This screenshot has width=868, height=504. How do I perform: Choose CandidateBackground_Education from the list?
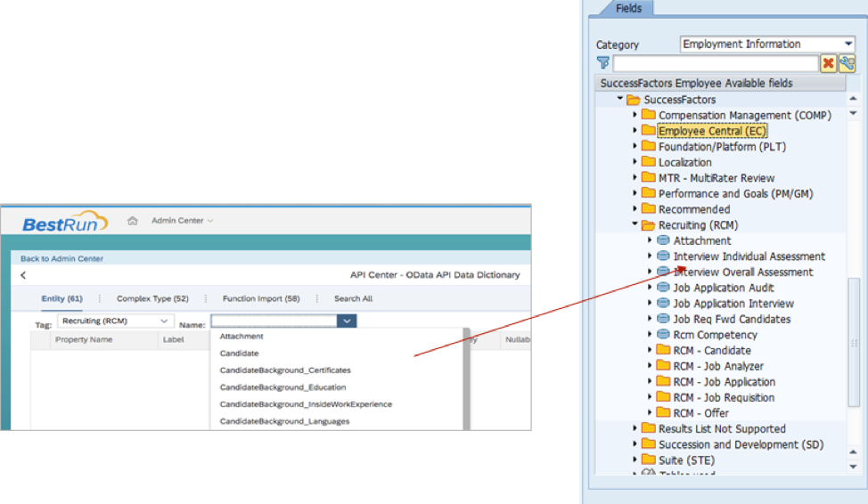pos(283,388)
